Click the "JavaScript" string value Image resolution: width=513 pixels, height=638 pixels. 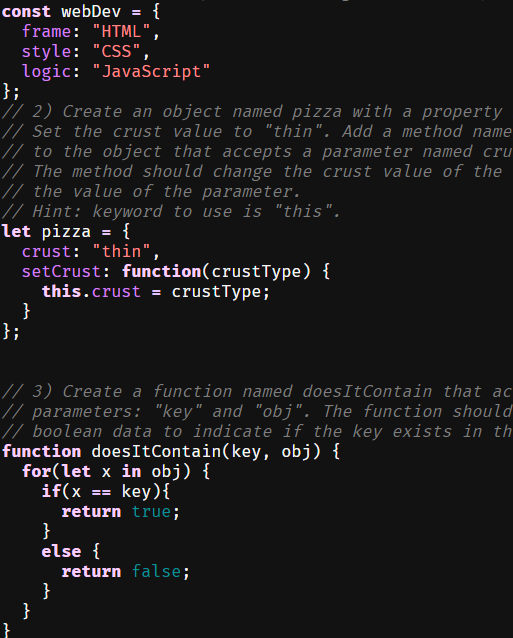(151, 72)
